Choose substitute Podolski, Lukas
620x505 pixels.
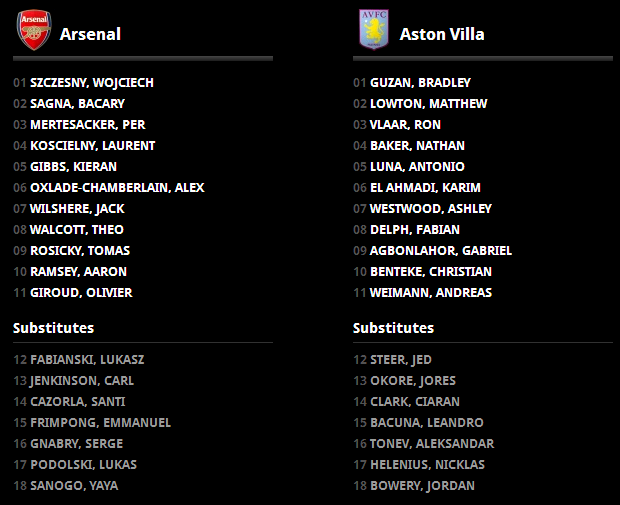[83, 465]
